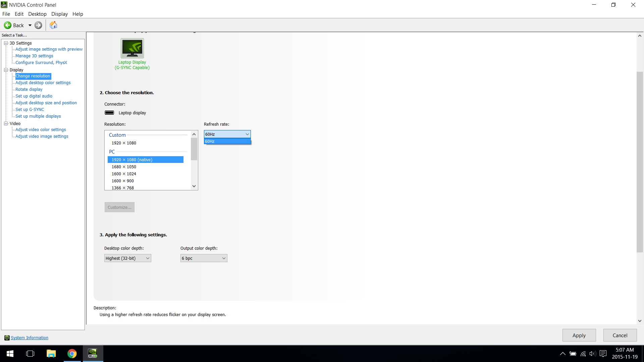Open the Edit menu

point(19,14)
